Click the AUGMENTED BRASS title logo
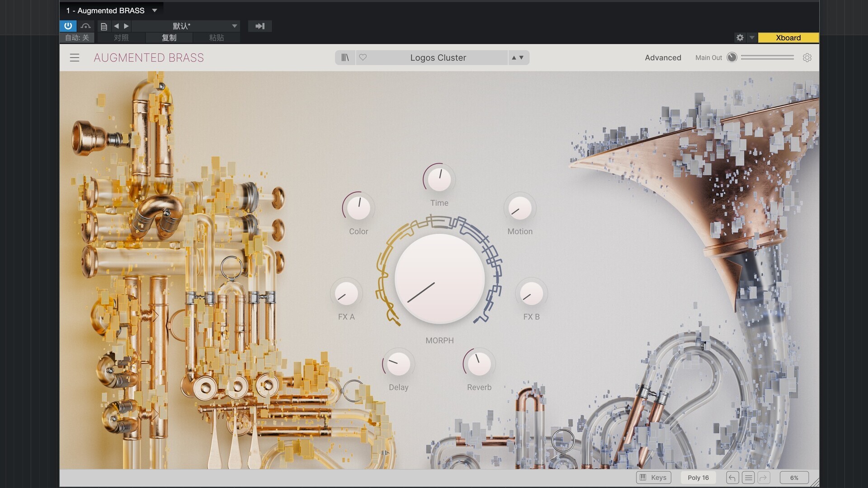 pyautogui.click(x=149, y=58)
